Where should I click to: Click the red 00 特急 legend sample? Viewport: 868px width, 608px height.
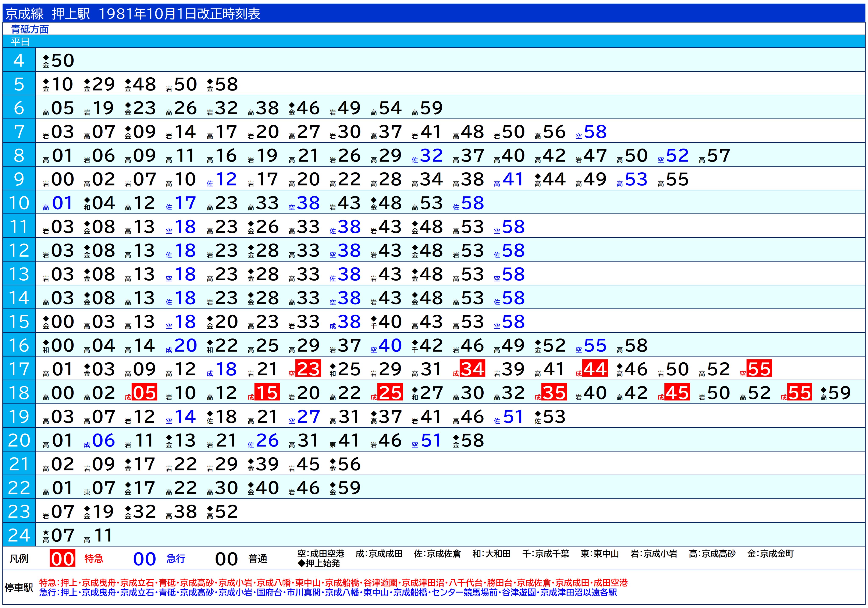(62, 559)
